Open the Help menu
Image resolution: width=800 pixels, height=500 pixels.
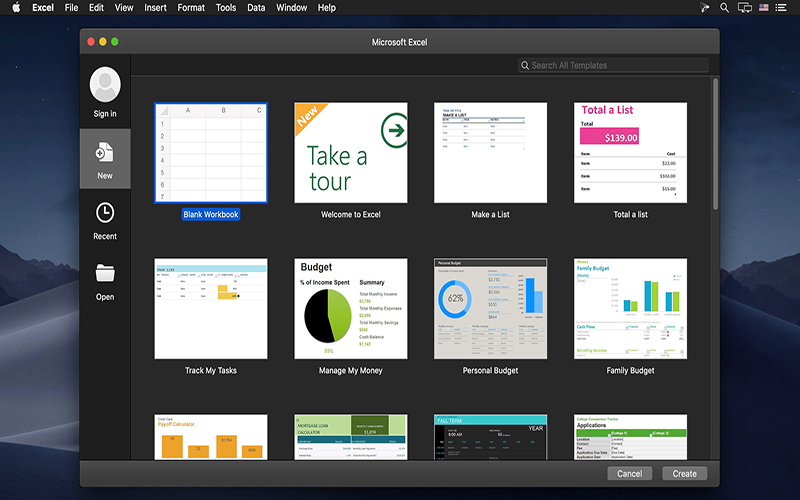coord(327,7)
